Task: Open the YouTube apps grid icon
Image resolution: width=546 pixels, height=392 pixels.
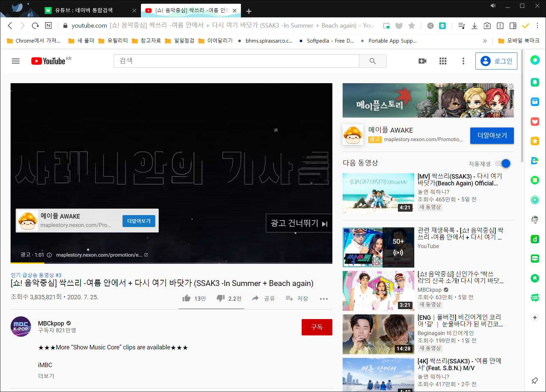Action: click(x=443, y=61)
